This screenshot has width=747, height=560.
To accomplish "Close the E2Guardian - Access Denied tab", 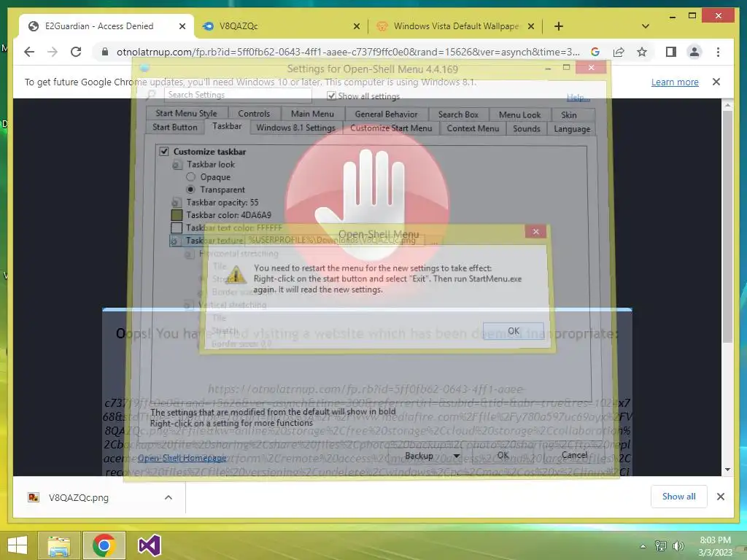I will tap(182, 27).
